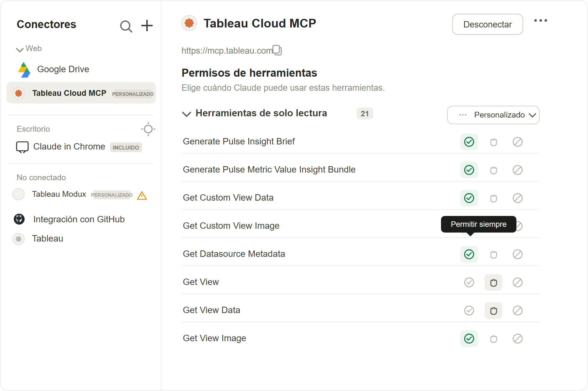This screenshot has height=391, width=588.
Task: Click the Claude in Chrome monitor icon
Action: (22, 147)
